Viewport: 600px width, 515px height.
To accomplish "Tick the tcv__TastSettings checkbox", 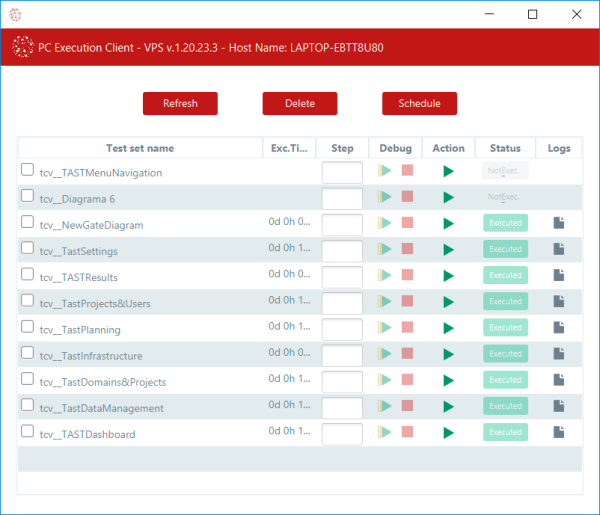I will pos(27,248).
